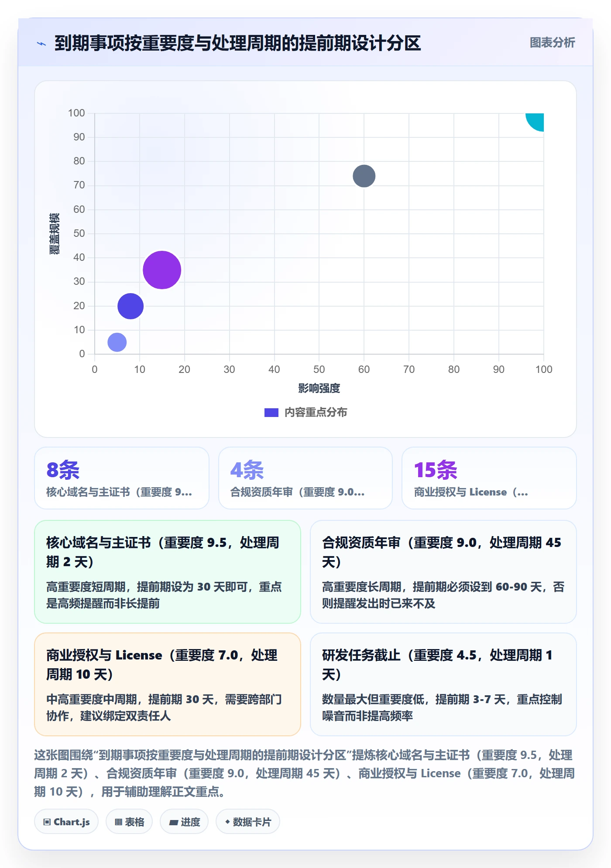Click the text 高重要度长周期，提前期必须设到 60-90 天
The height and width of the screenshot is (868, 611).
click(432, 587)
